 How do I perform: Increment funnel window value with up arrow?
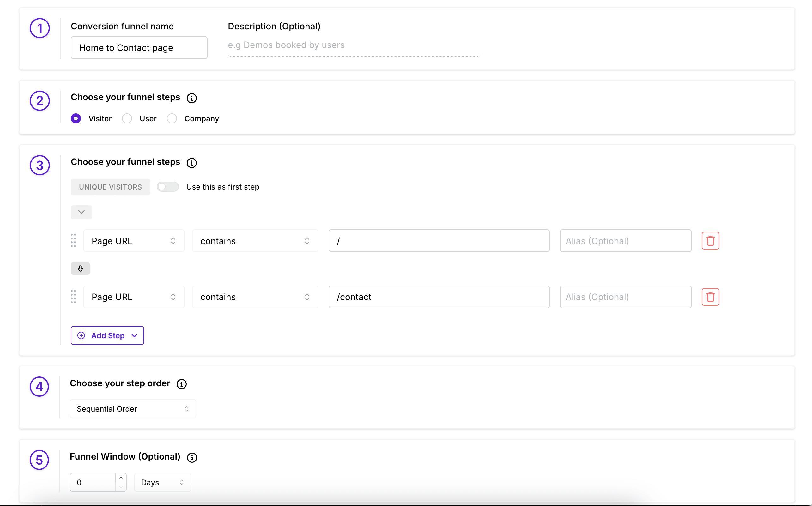[x=121, y=478]
